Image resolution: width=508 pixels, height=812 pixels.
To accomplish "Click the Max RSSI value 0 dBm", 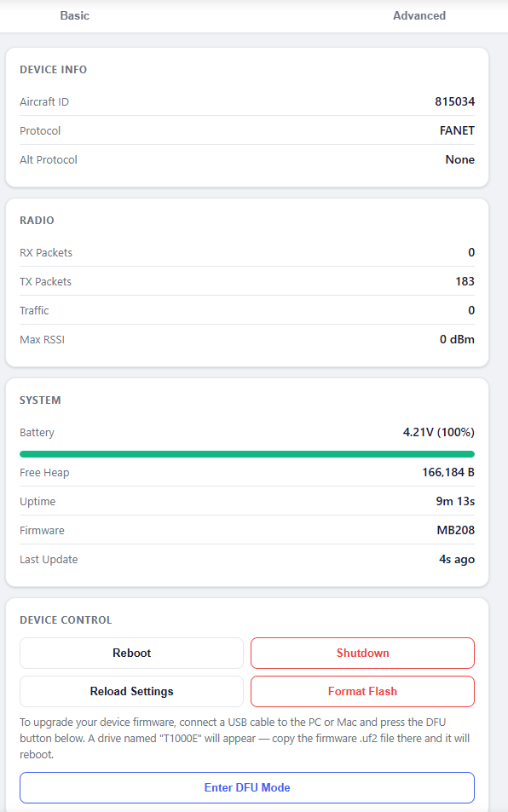I will tap(457, 339).
